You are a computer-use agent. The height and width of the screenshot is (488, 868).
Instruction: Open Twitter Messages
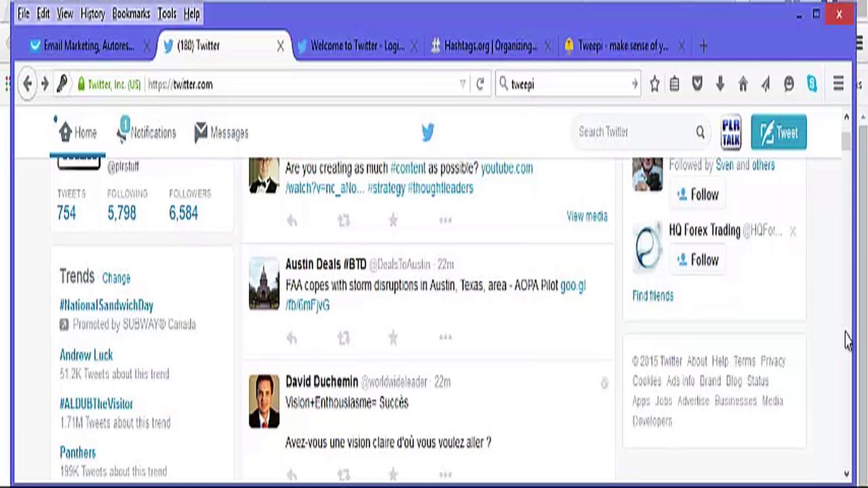tap(221, 133)
